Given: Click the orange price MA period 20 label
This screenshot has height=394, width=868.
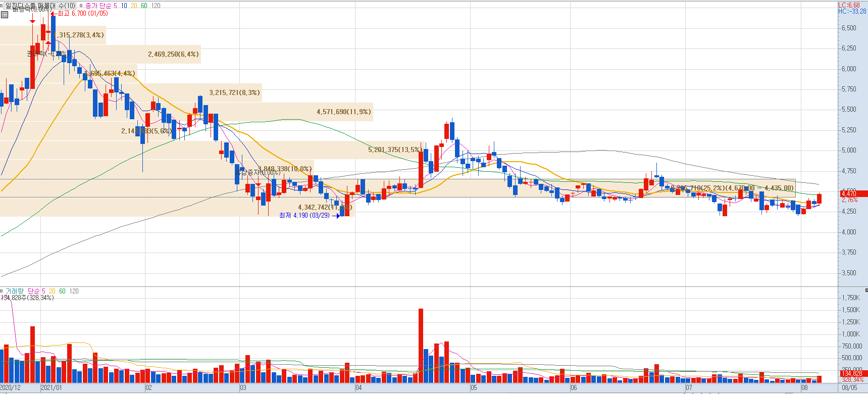Looking at the screenshot, I should [134, 6].
